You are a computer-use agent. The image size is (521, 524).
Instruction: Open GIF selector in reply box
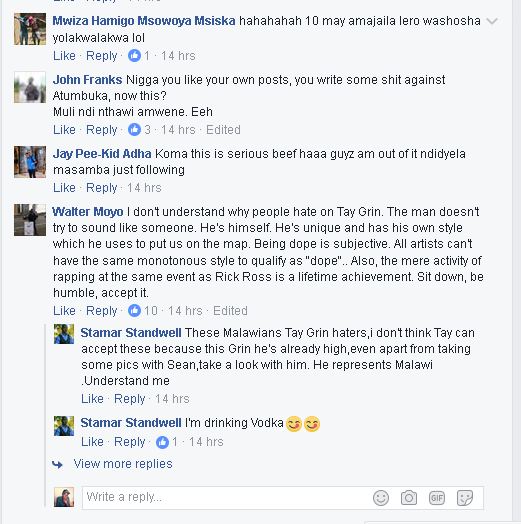pyautogui.click(x=437, y=498)
